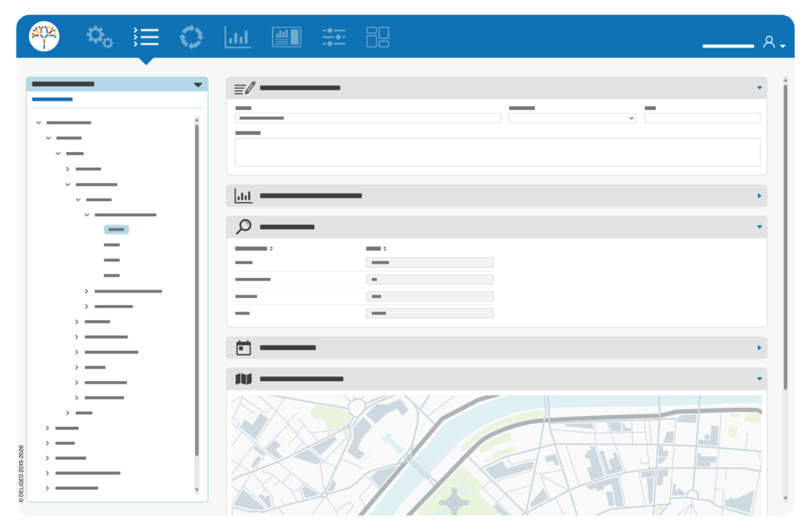
Task: Click the main content scrollbar up arrow
Action: coord(786,80)
